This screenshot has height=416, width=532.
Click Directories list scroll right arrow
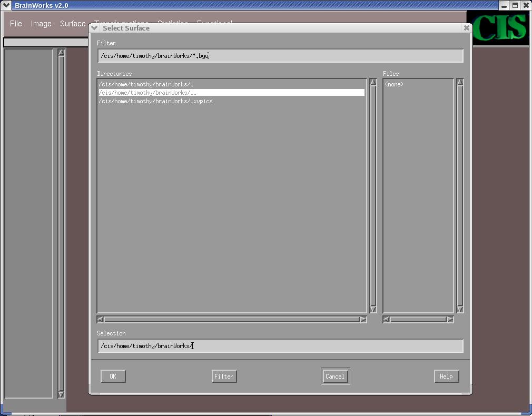363,319
